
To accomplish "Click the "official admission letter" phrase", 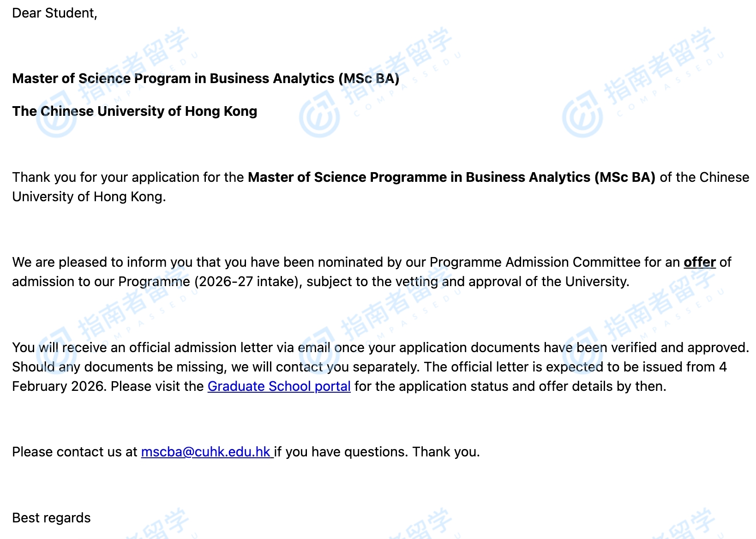I will [201, 347].
